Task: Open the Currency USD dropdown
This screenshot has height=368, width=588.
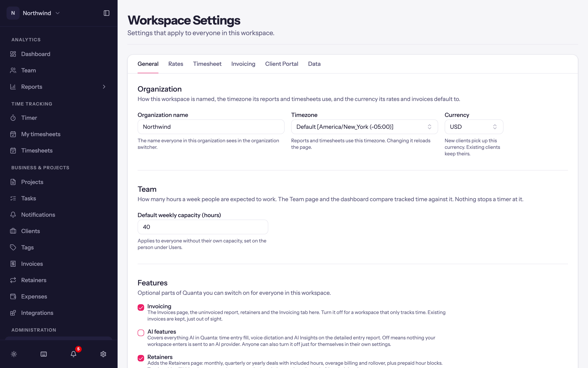Action: tap(473, 127)
